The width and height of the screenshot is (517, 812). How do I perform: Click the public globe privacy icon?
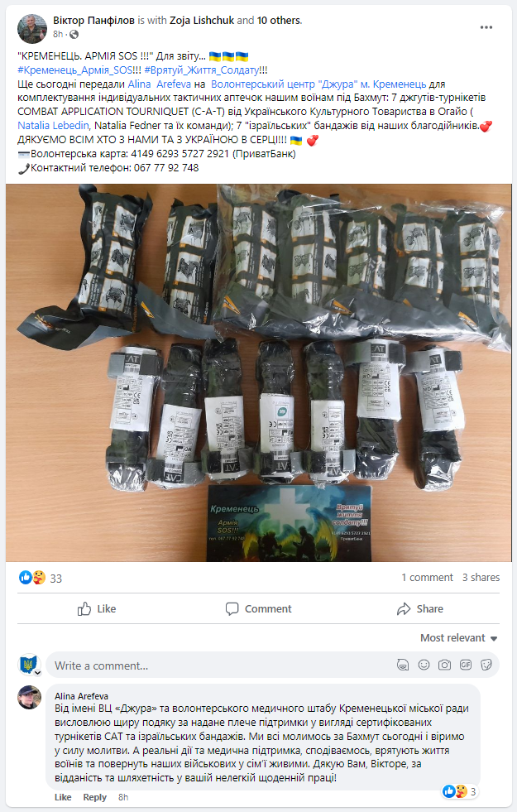click(74, 34)
